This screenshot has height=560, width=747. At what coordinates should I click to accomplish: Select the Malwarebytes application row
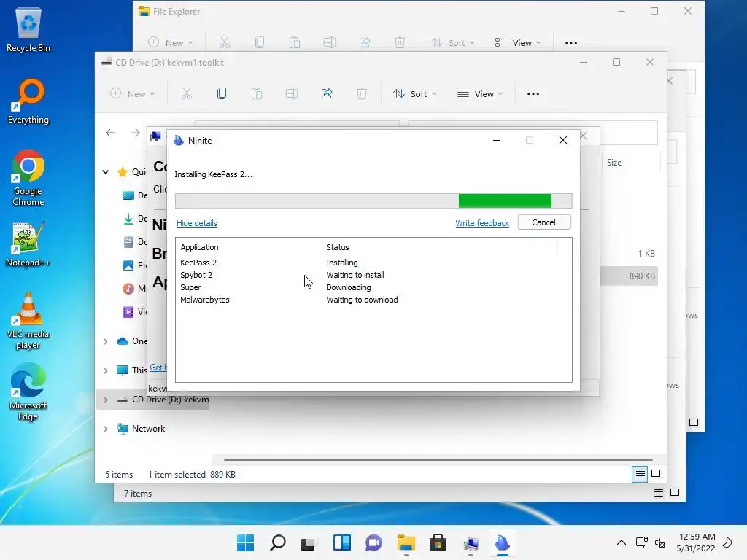point(373,300)
